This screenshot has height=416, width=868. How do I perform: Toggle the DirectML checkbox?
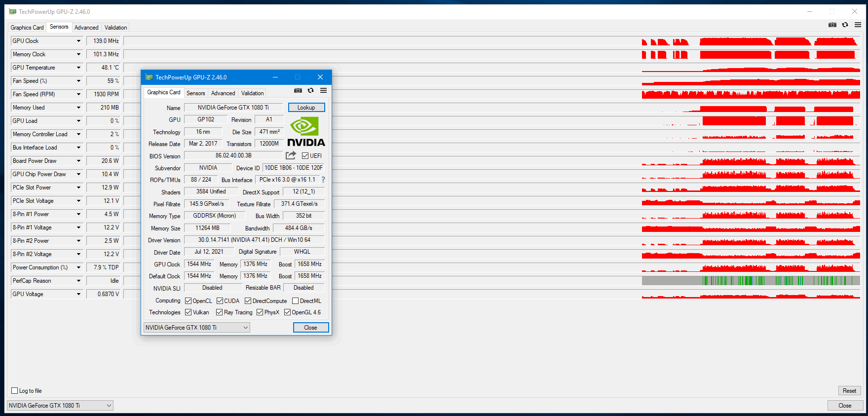(x=295, y=301)
